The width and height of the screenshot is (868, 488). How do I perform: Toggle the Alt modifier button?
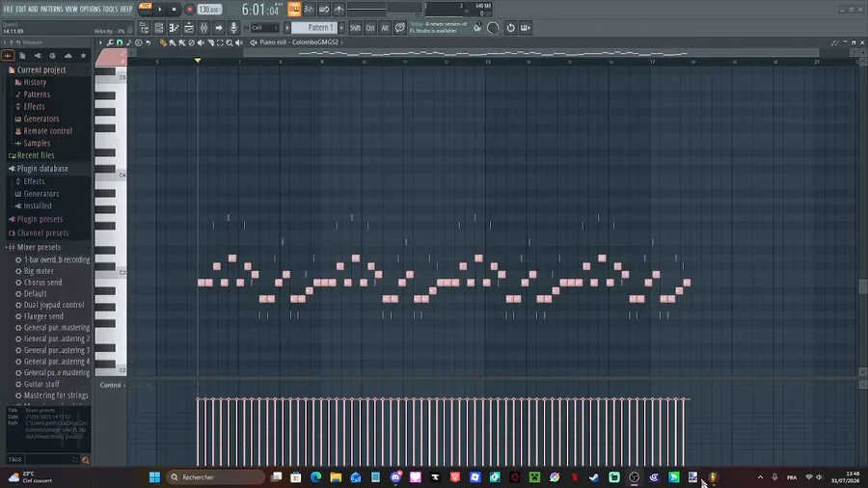click(x=385, y=28)
